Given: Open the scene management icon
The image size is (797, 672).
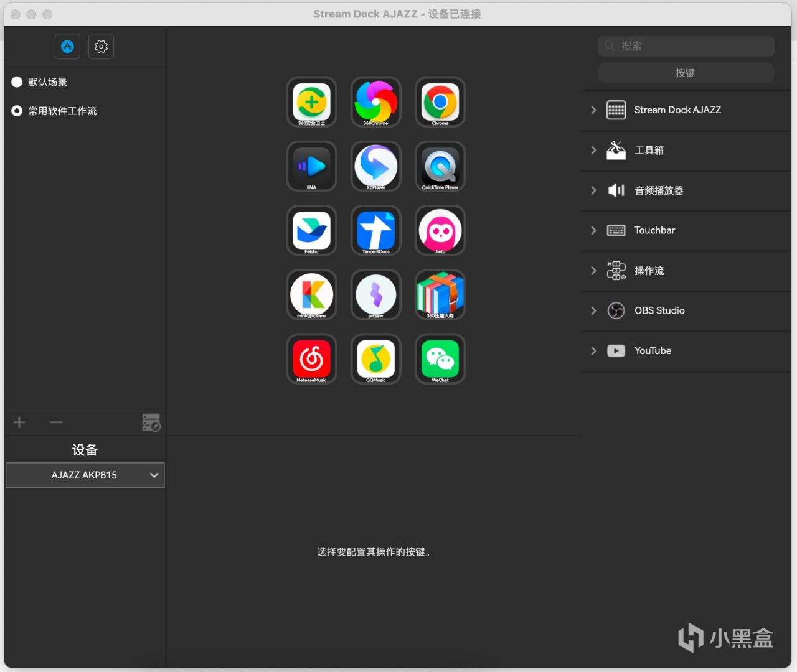Looking at the screenshot, I should [x=151, y=422].
